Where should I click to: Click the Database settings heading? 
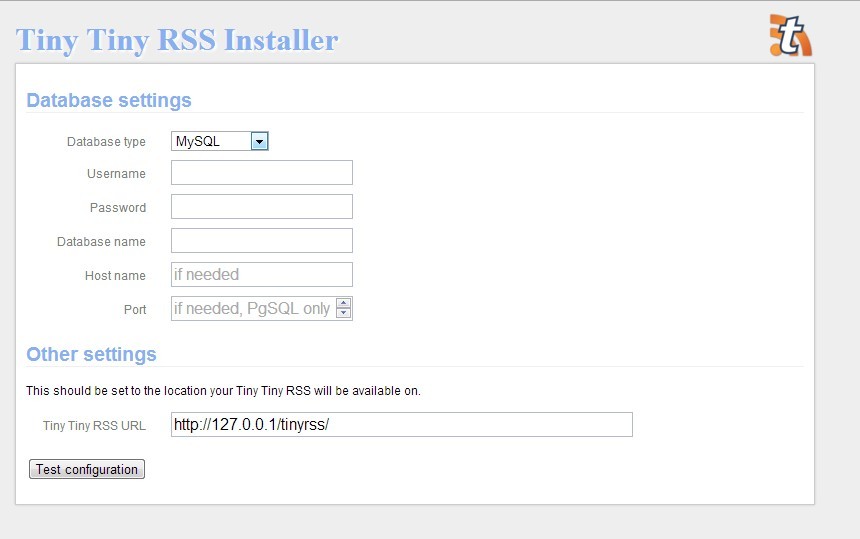(x=109, y=100)
